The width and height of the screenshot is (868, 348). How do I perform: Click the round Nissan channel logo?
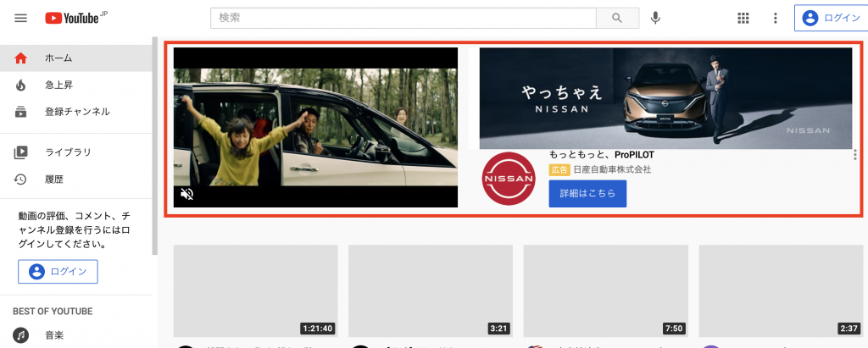coord(508,179)
